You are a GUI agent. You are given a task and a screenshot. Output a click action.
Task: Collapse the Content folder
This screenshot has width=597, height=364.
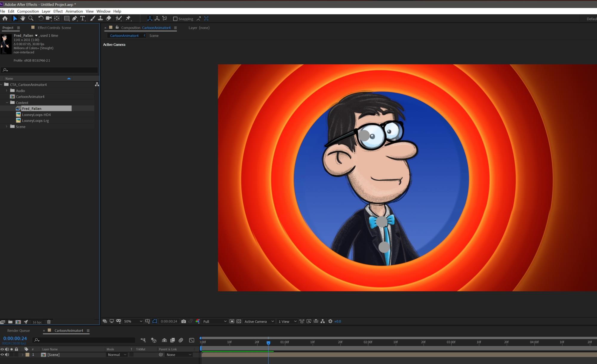pos(7,103)
